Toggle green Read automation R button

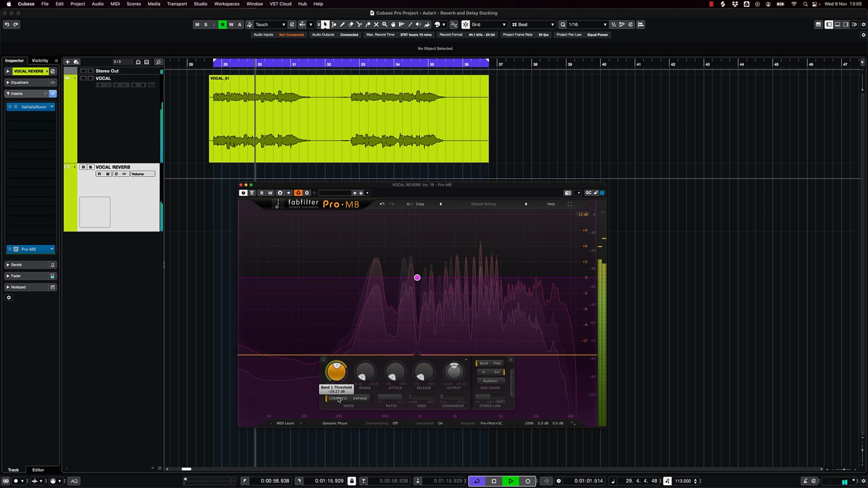click(x=222, y=24)
